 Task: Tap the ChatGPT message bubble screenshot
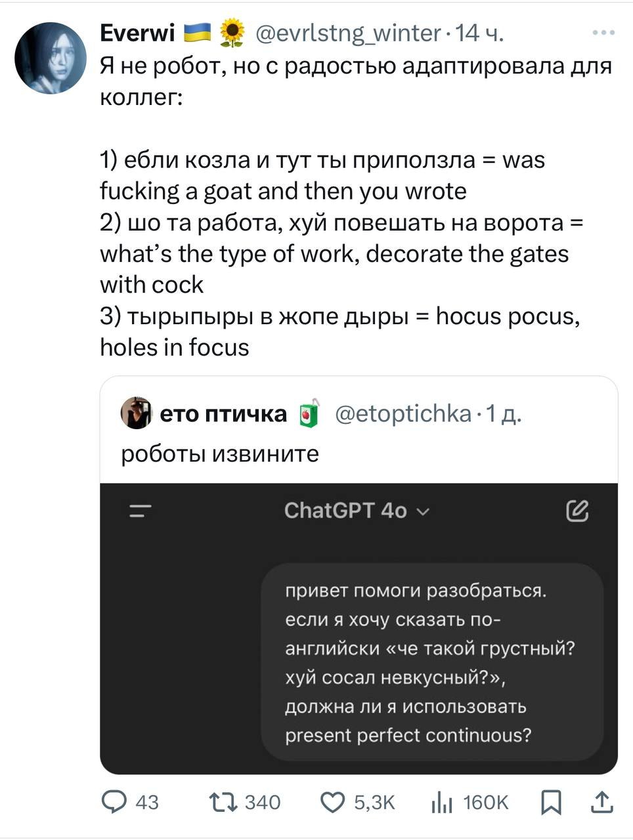[x=432, y=662]
